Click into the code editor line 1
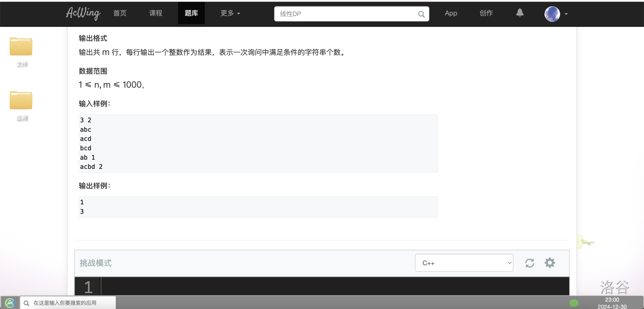The image size is (644, 309). (335, 287)
